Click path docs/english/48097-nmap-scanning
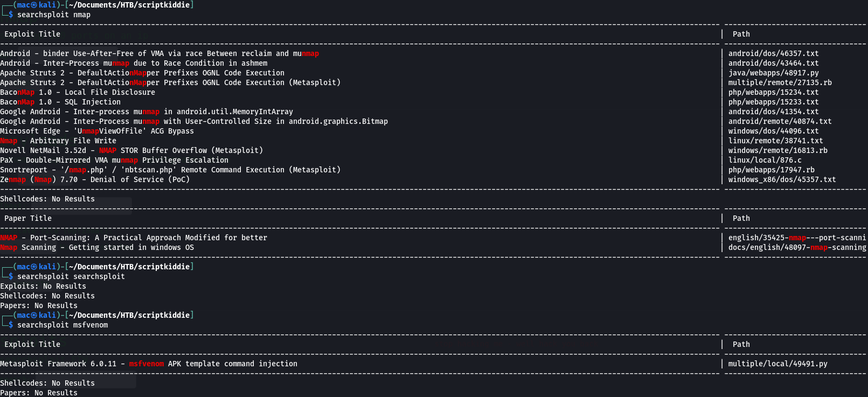 click(x=797, y=247)
